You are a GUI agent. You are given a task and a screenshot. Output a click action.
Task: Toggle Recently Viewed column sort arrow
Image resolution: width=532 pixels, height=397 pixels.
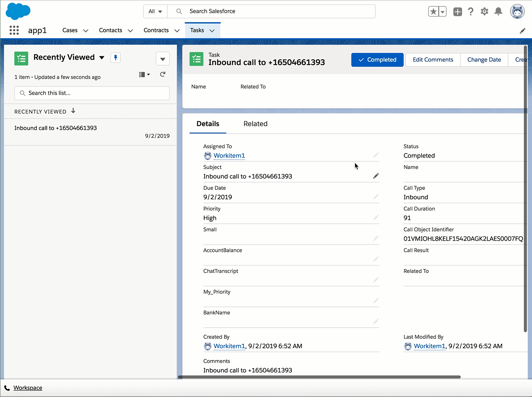[73, 111]
